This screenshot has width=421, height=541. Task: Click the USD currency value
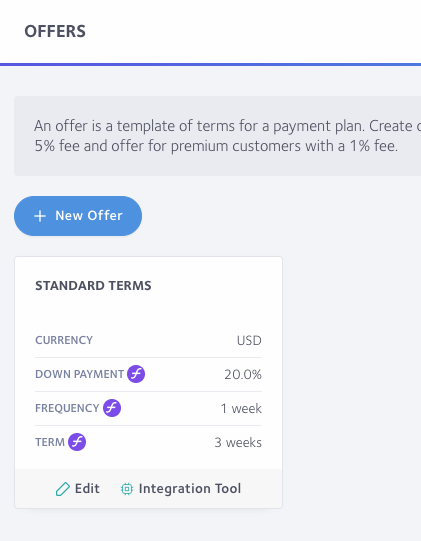click(249, 341)
